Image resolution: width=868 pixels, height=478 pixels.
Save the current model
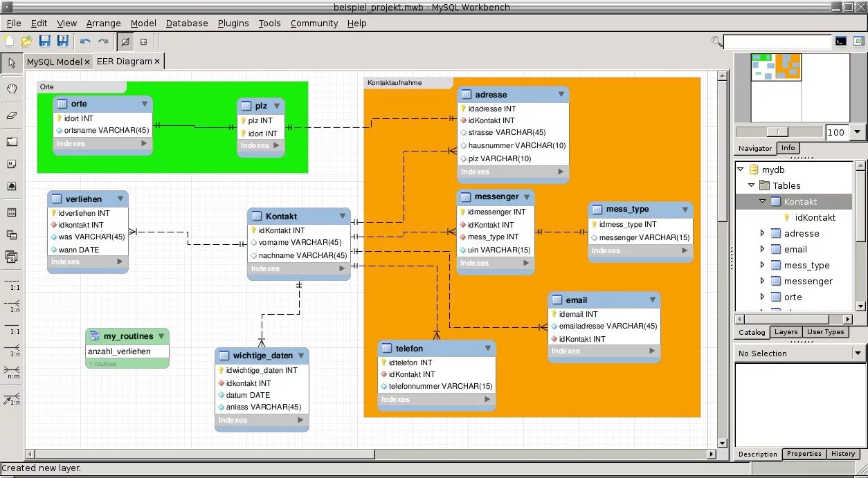[45, 41]
